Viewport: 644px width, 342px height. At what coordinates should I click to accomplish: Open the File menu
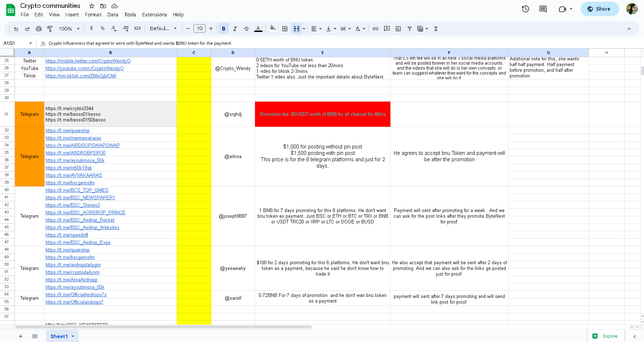coord(25,15)
